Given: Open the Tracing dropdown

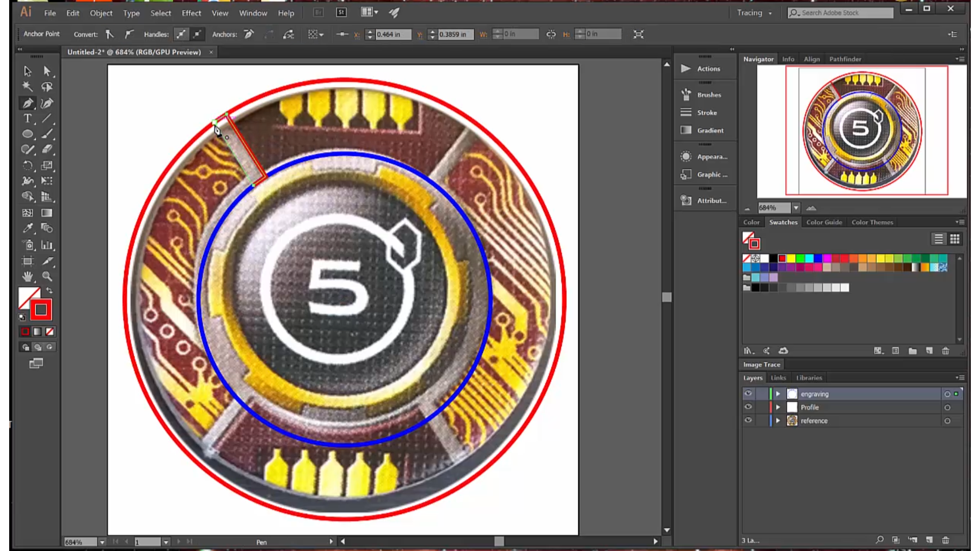Looking at the screenshot, I should point(754,13).
